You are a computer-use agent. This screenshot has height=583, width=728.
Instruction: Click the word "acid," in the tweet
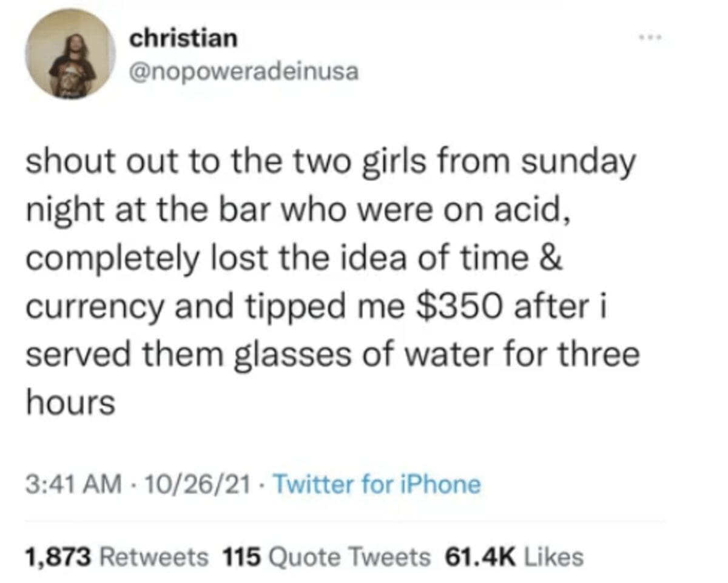[535, 212]
